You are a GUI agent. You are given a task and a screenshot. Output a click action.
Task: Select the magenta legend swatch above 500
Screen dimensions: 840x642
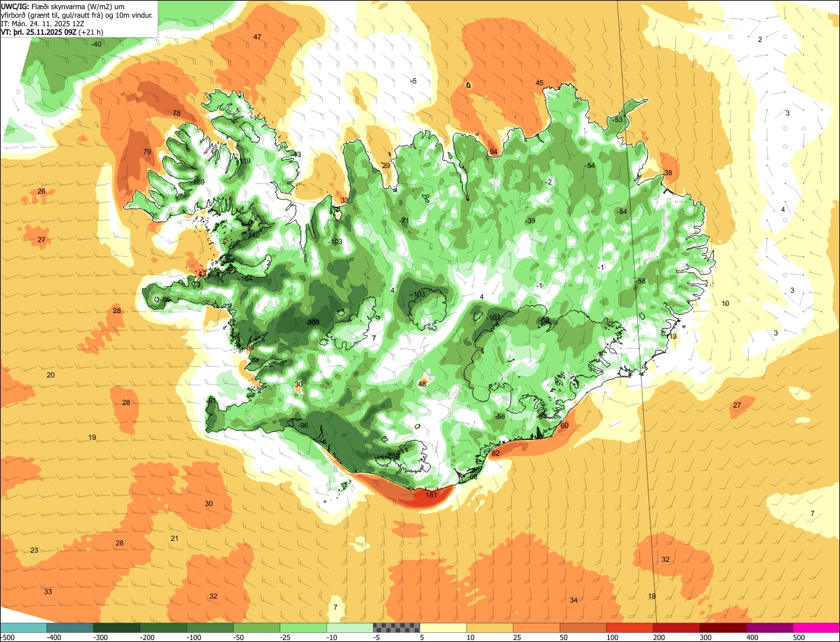(816, 628)
